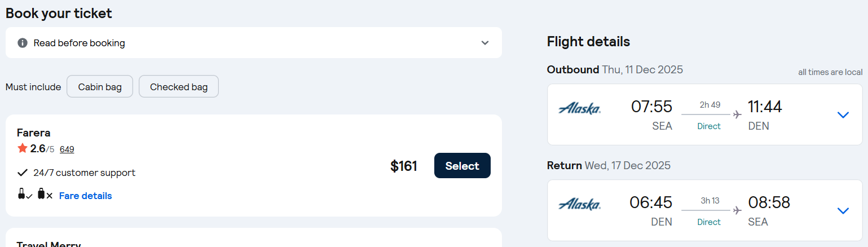Expand the outbound SEA to DEN flight details
This screenshot has width=868, height=247.
[x=843, y=115]
